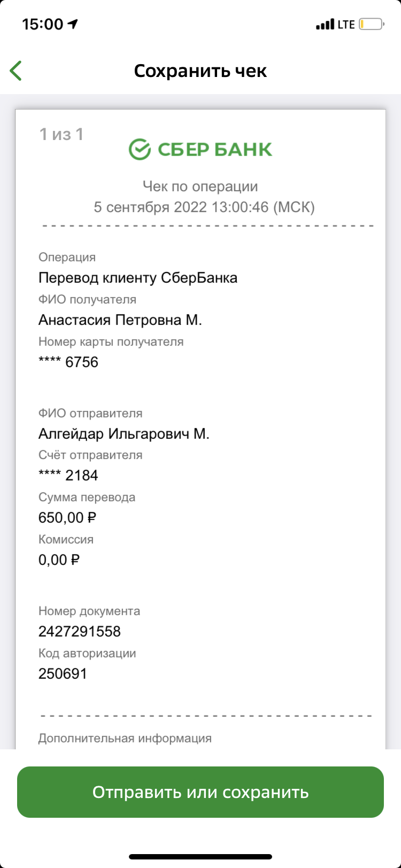This screenshot has width=401, height=868.
Task: Tap the green back arrow
Action: tap(16, 71)
